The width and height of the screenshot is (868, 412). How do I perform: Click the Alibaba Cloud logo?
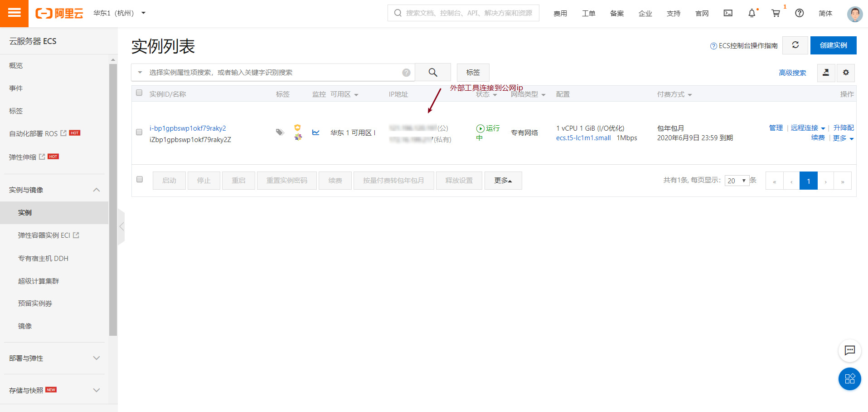coord(59,13)
